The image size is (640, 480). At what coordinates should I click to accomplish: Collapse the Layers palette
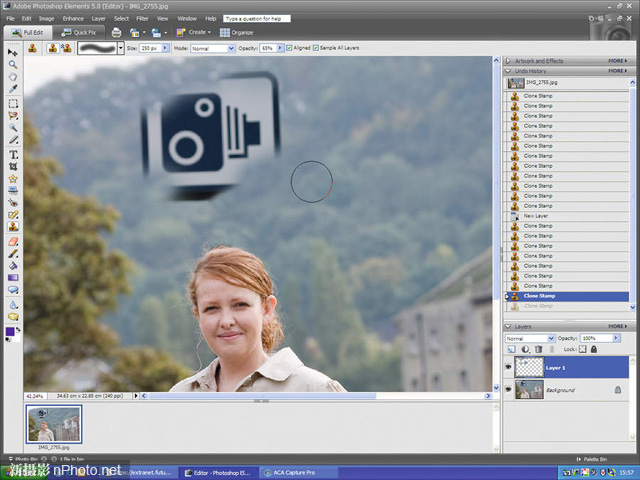pyautogui.click(x=508, y=327)
